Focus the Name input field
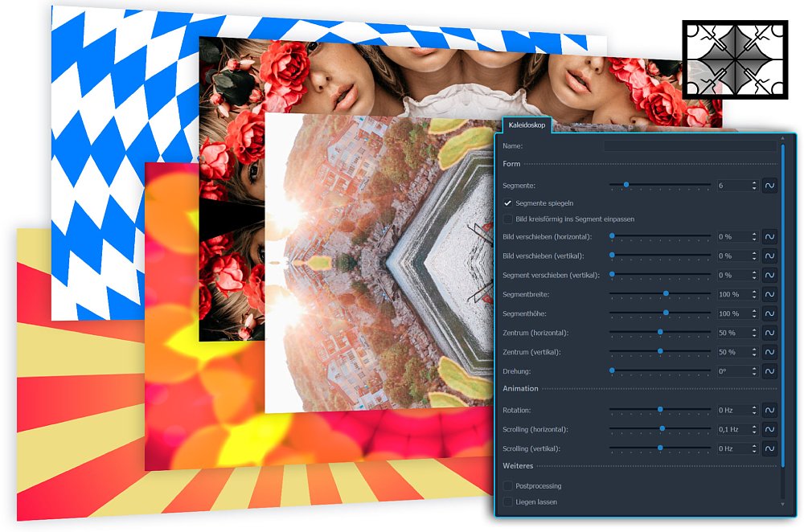The image size is (804, 532). coord(690,146)
